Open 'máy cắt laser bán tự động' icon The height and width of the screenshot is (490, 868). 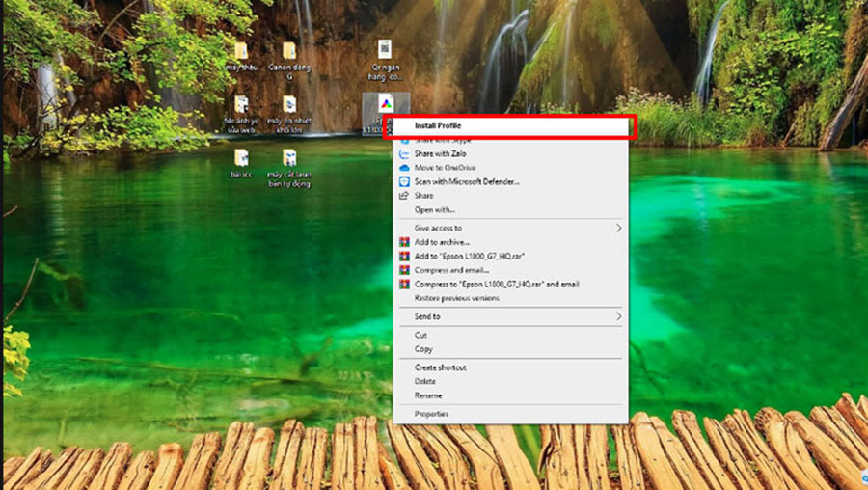(x=288, y=158)
